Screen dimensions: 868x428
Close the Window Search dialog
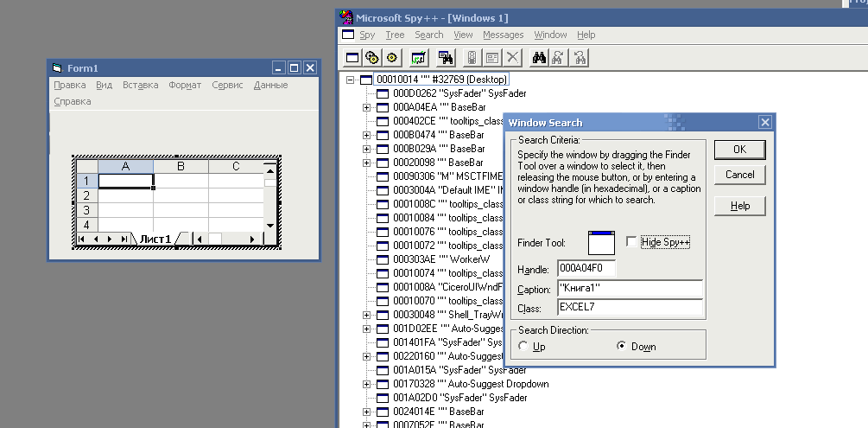(x=764, y=123)
